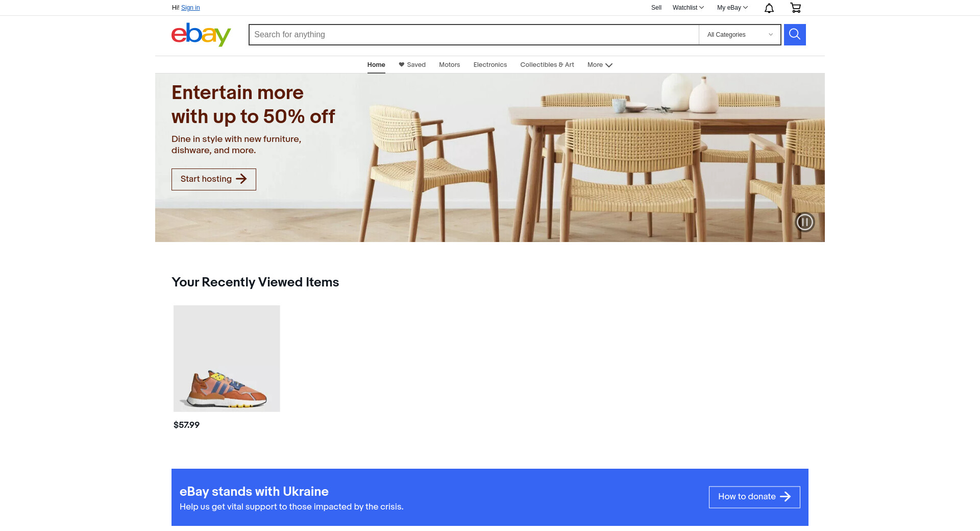Expand the Watchlist dropdown
Viewport: 980px width, 531px height.
tap(688, 8)
